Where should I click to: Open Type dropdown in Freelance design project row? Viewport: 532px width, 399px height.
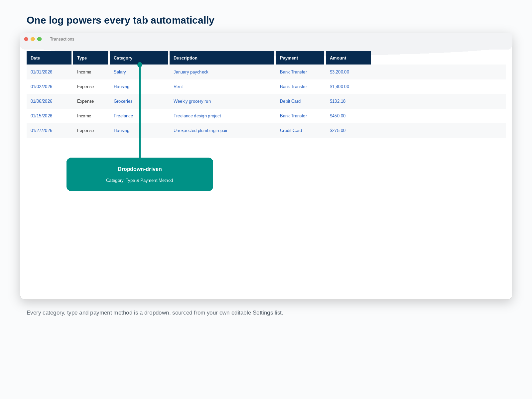click(84, 116)
